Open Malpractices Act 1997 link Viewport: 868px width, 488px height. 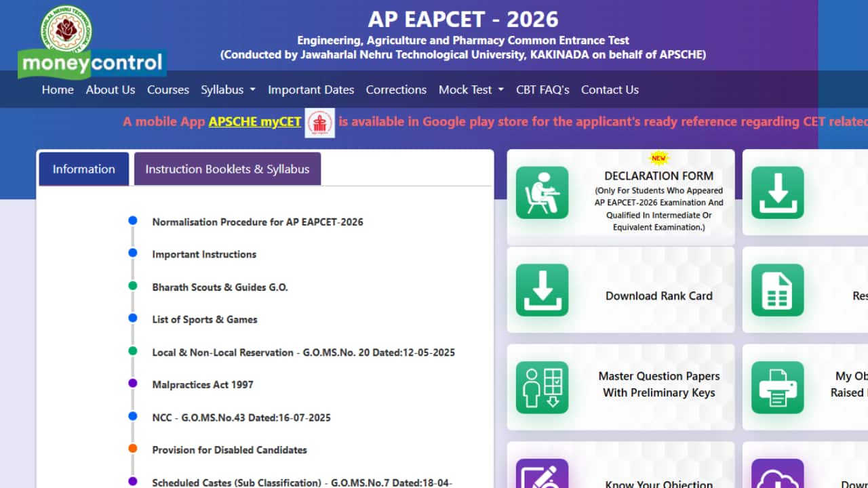[x=203, y=384]
